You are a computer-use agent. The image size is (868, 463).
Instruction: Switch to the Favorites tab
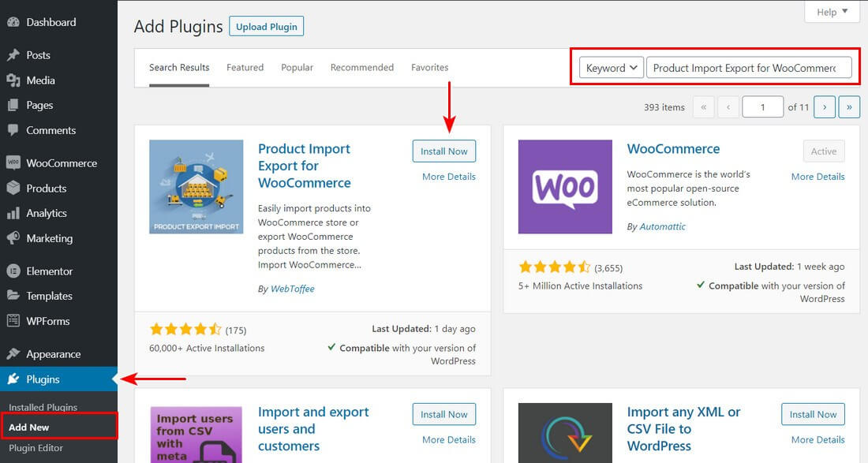coord(429,68)
